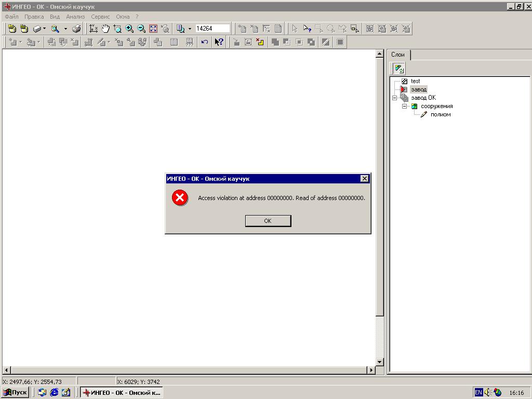Select the test layer in the tree

click(x=415, y=81)
